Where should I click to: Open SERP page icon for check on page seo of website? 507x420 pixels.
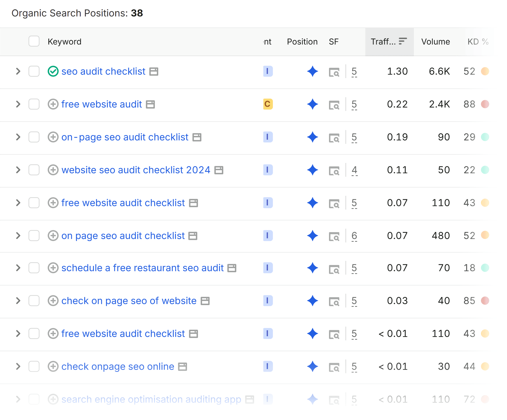[205, 301]
